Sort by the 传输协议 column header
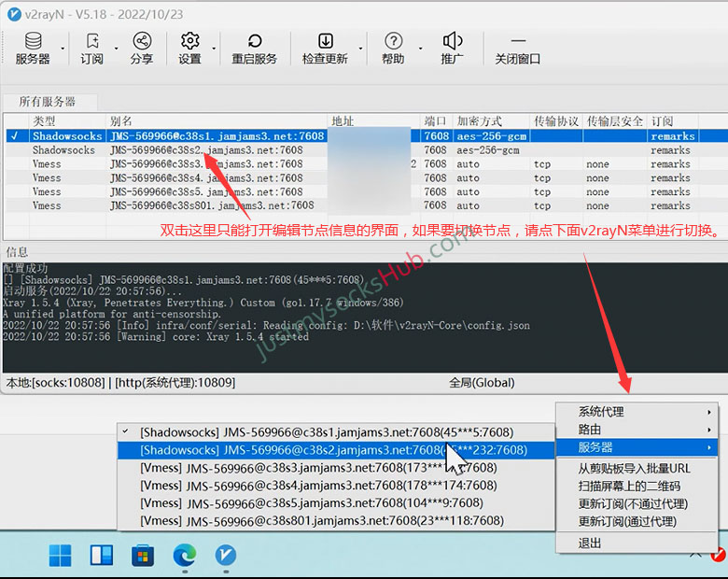Viewport: 728px width, 579px height. (556, 121)
